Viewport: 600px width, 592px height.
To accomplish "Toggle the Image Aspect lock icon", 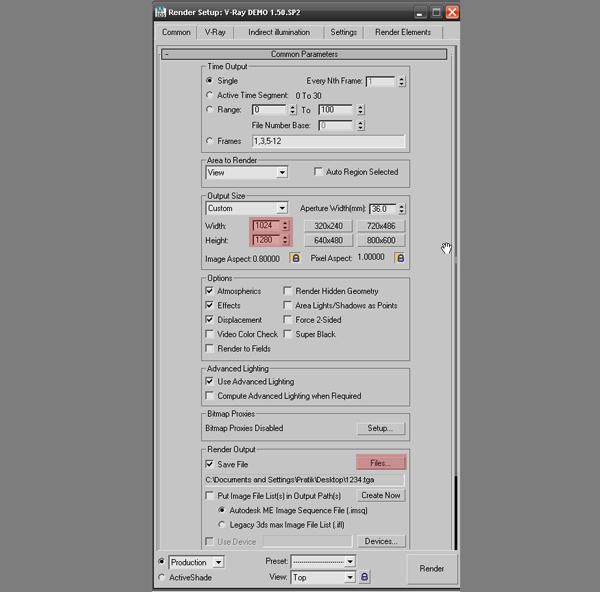I will (x=295, y=258).
